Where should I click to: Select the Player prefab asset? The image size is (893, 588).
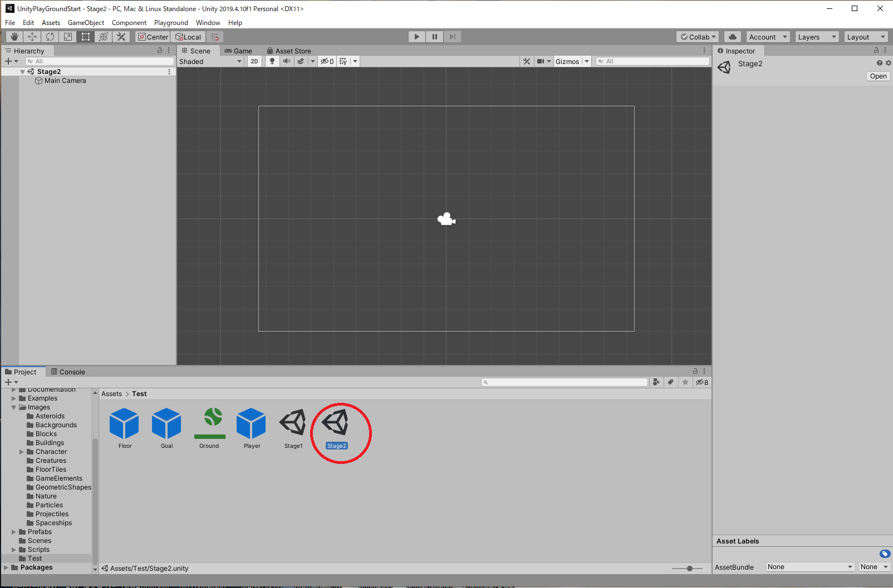pyautogui.click(x=252, y=428)
